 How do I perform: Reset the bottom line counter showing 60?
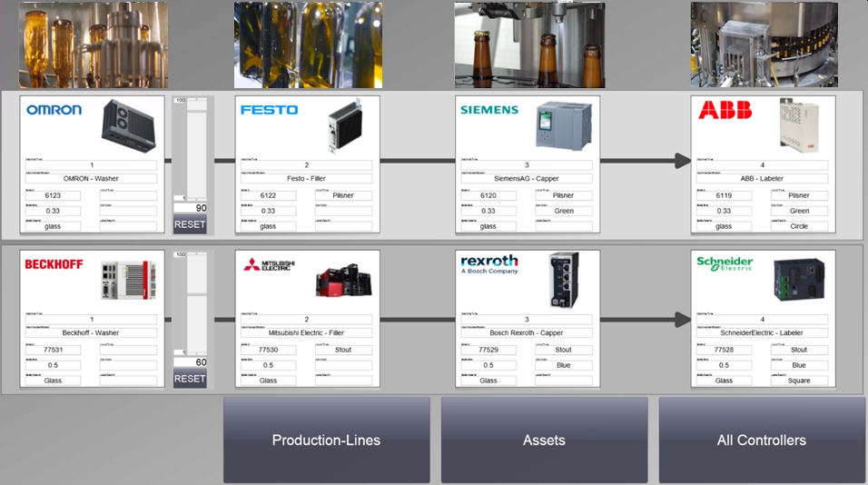point(190,379)
